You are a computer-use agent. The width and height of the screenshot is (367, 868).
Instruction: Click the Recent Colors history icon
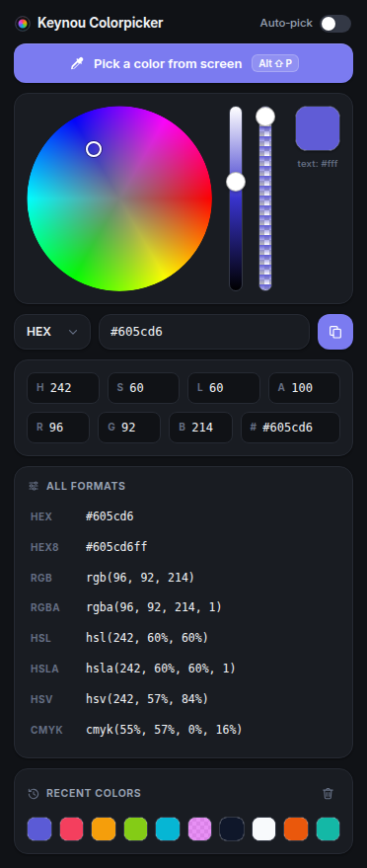pos(34,793)
